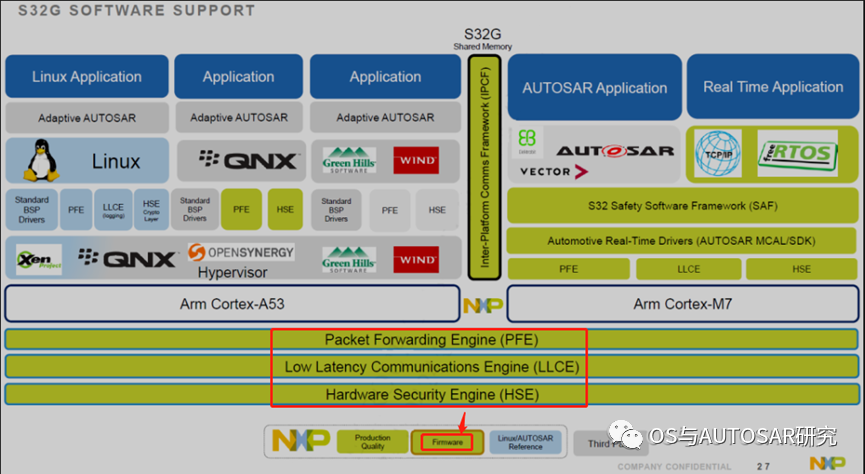Click the COMPANY CONFIDENTIAL footer text
865x474 pixels.
point(674,467)
